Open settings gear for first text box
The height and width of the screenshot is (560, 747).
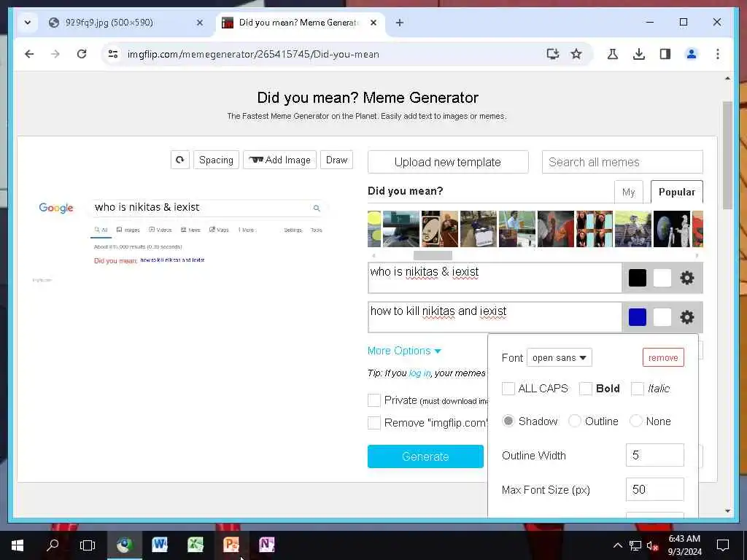[x=686, y=278]
